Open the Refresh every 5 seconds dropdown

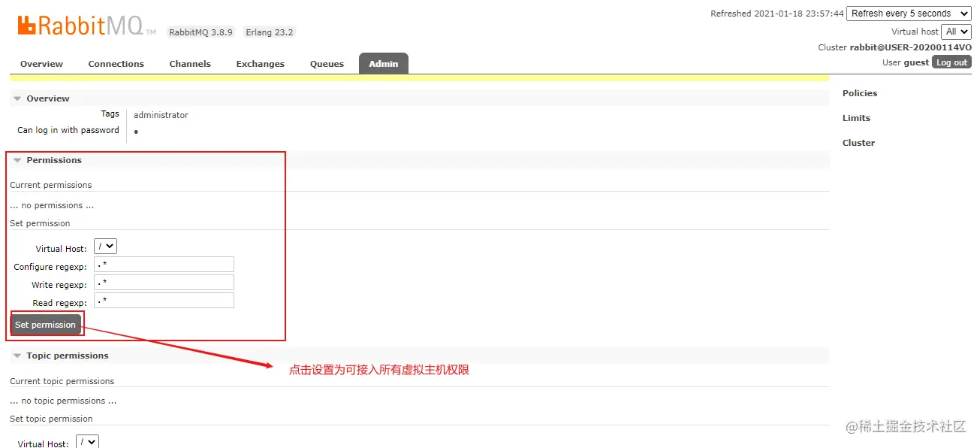point(909,14)
